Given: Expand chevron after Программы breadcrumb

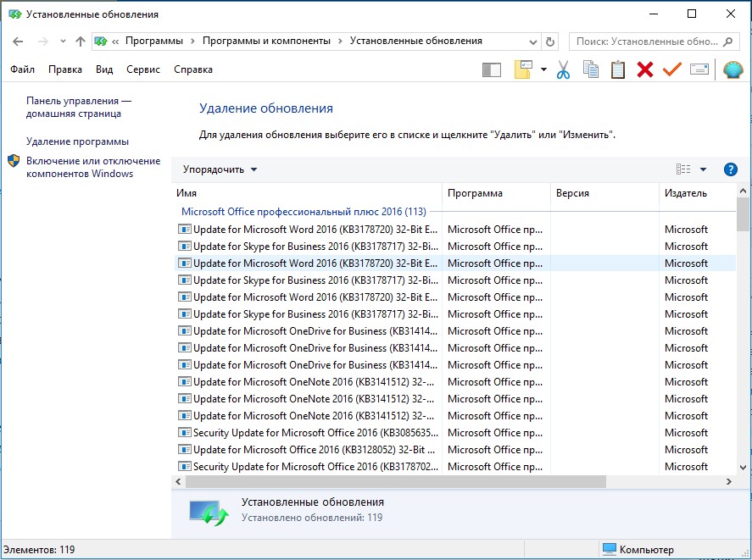Looking at the screenshot, I should coord(192,42).
